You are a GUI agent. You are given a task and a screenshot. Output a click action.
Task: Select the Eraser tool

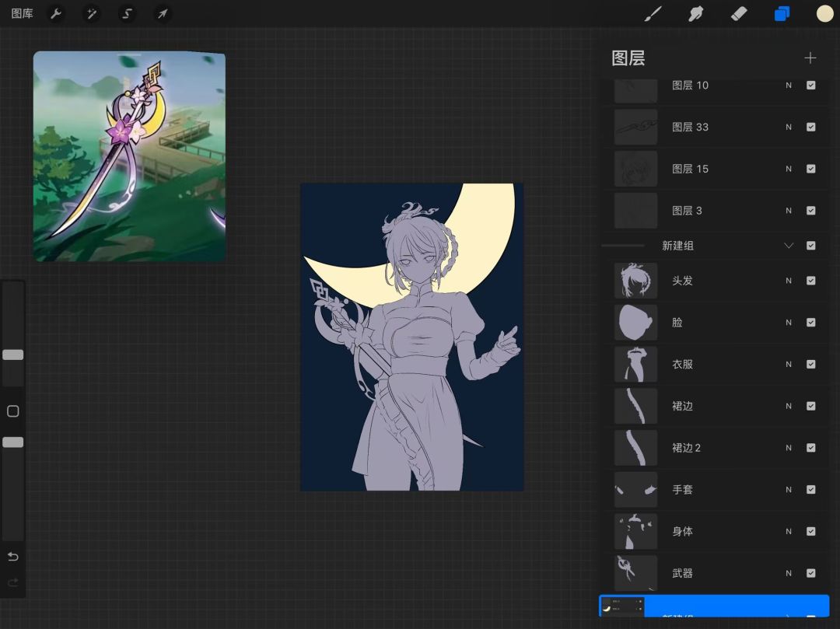[x=739, y=13]
